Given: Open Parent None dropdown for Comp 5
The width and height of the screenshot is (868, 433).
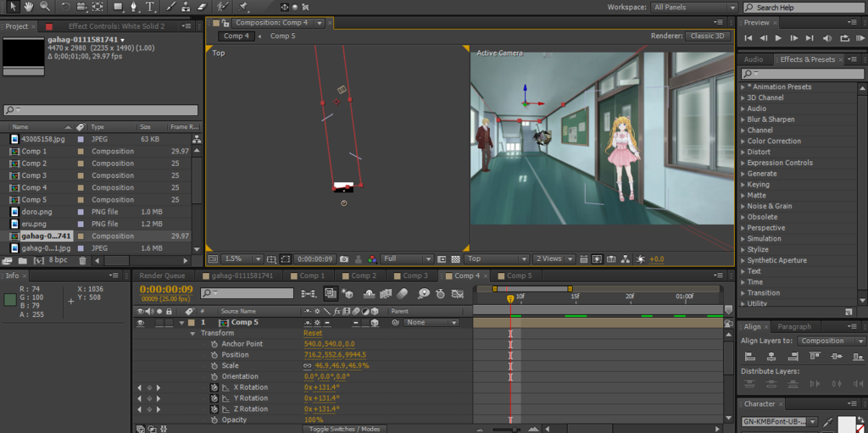Looking at the screenshot, I should 431,322.
